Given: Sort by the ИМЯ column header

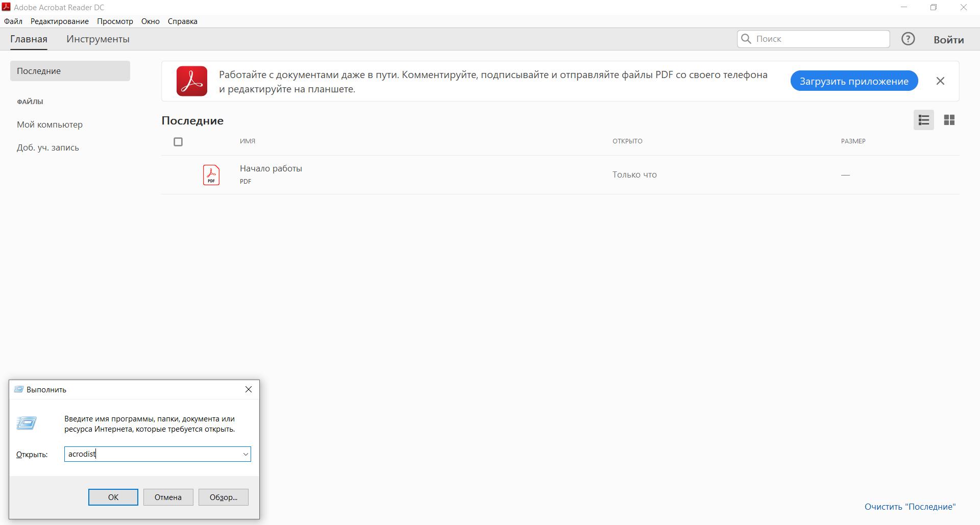Looking at the screenshot, I should 248,141.
